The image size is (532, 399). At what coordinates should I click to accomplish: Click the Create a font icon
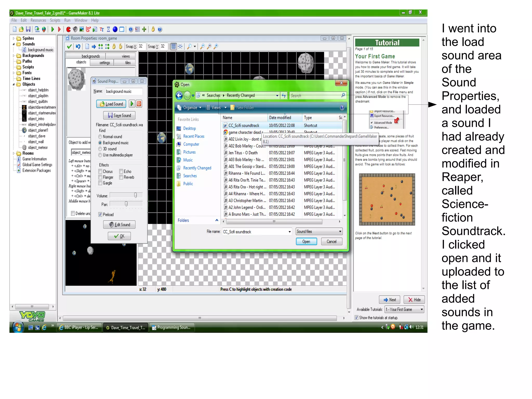pyautogui.click(x=102, y=29)
